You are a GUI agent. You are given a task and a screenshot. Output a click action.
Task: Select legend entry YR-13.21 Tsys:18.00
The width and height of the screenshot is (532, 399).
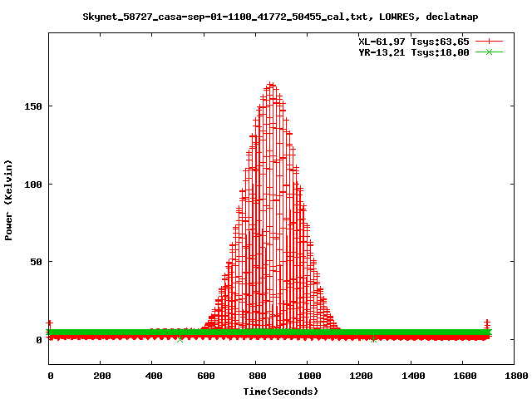tap(414, 52)
